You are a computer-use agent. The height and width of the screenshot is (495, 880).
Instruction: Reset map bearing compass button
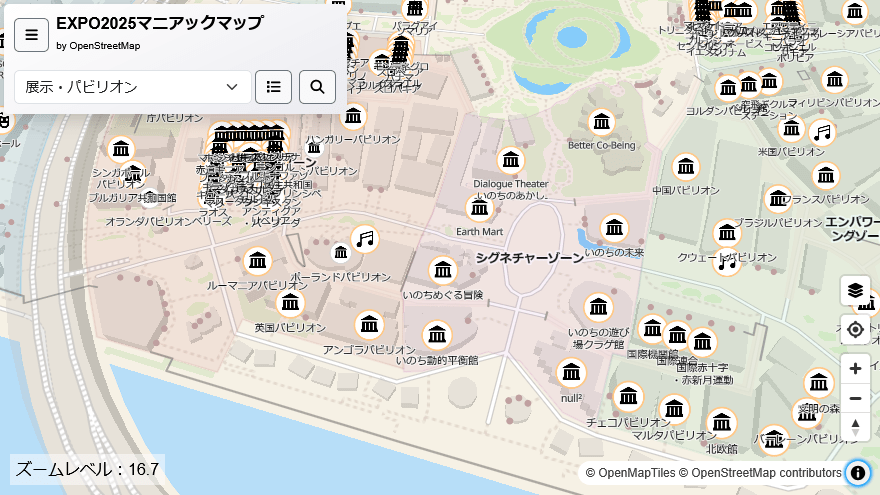[855, 428]
